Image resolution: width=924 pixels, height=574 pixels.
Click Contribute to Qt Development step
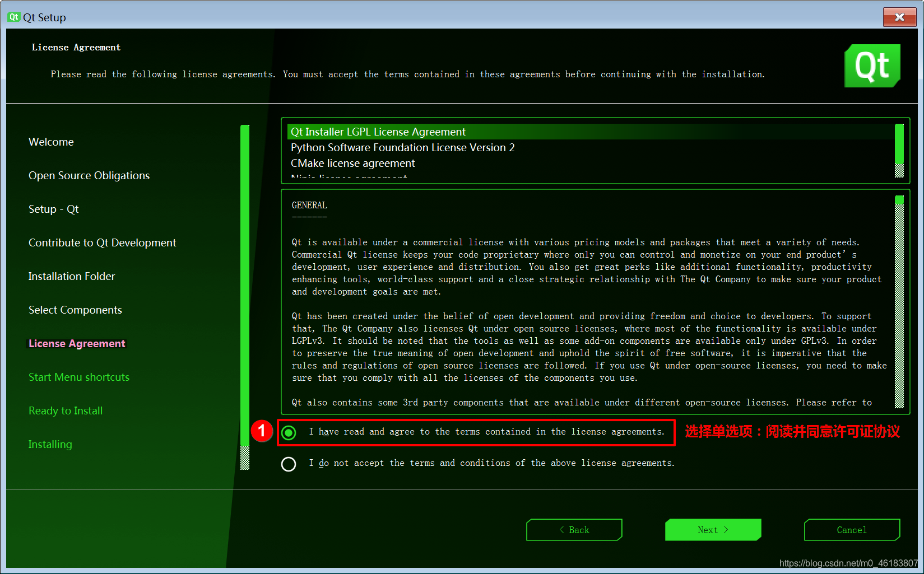click(x=102, y=242)
